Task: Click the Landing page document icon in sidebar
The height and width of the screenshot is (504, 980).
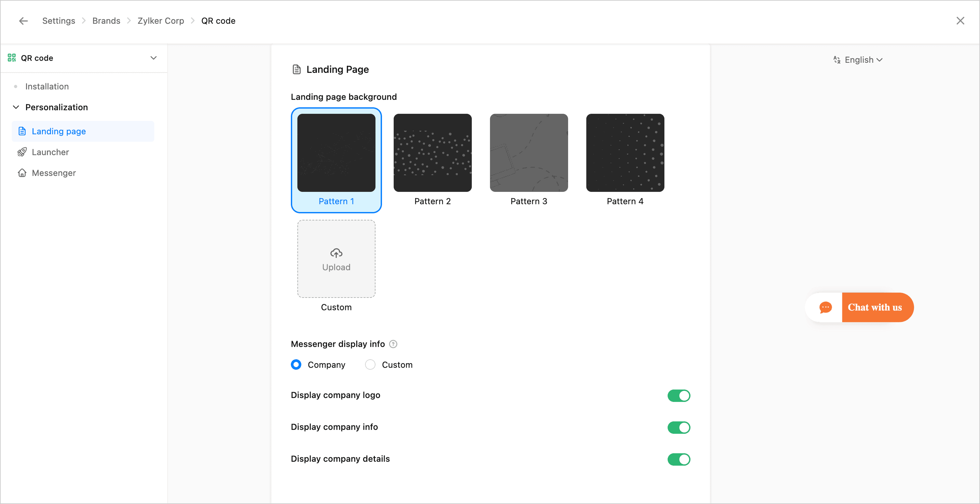Action: pyautogui.click(x=22, y=131)
